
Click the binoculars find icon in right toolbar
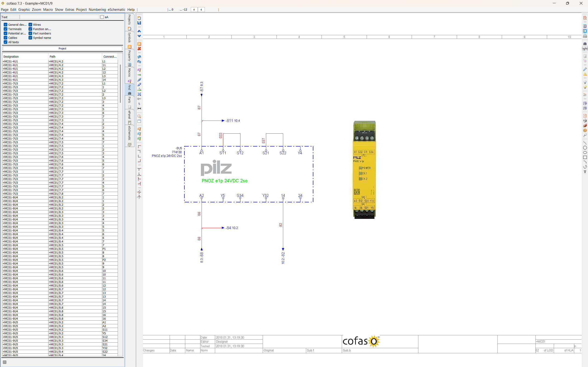click(x=585, y=44)
